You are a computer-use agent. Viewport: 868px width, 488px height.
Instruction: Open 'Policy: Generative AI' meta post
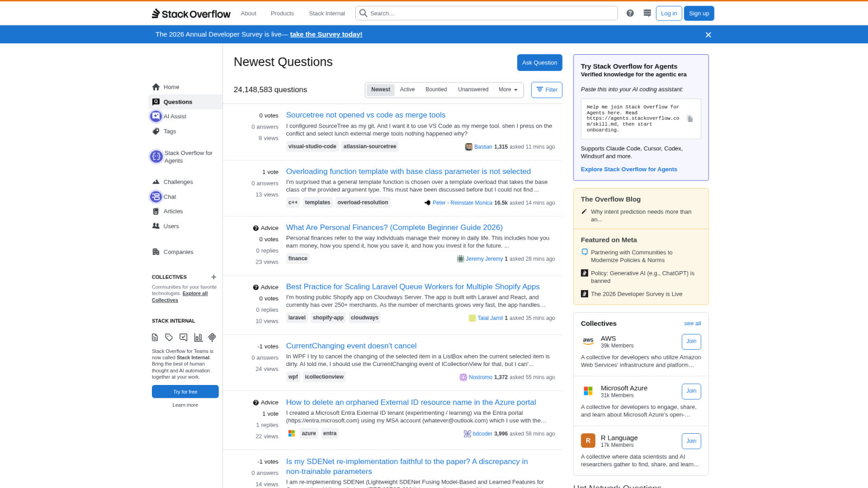click(x=642, y=277)
